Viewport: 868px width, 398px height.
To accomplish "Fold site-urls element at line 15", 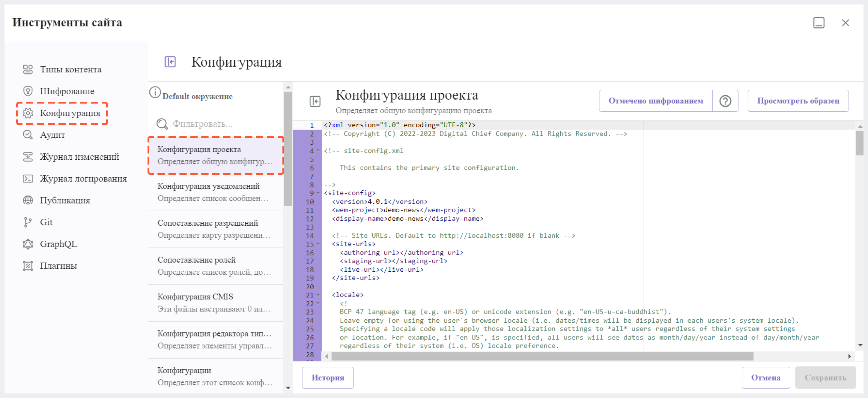I will 318,244.
